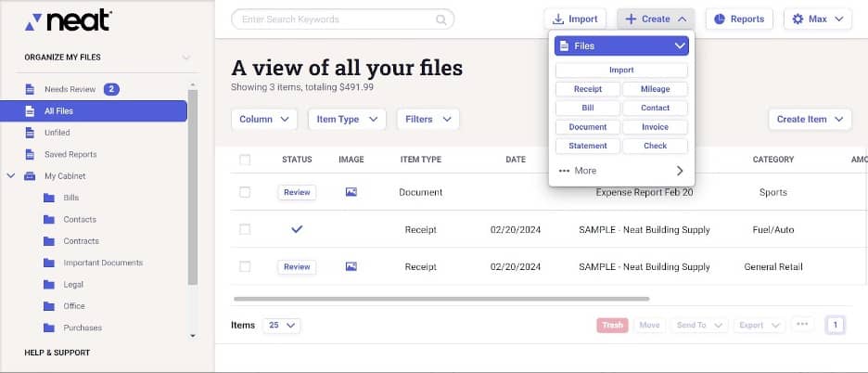Open the Create Item dropdown
Viewport: 868px width, 373px height.
coord(809,119)
